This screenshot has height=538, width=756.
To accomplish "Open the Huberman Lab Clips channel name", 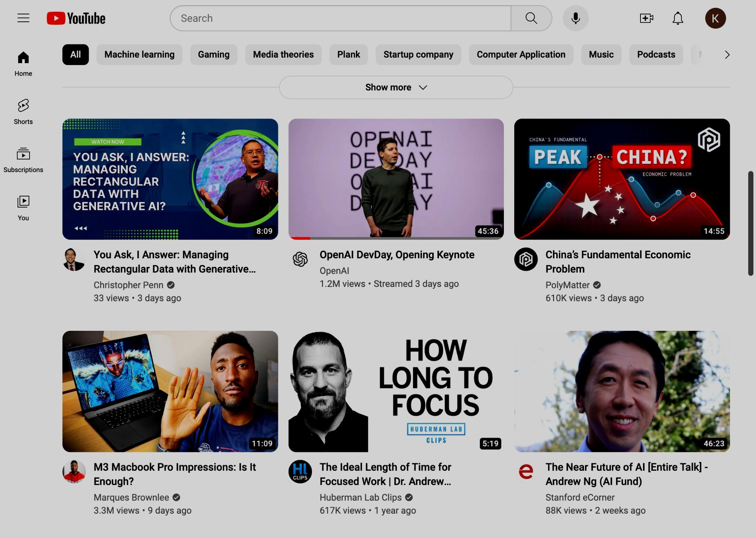I will [x=361, y=497].
